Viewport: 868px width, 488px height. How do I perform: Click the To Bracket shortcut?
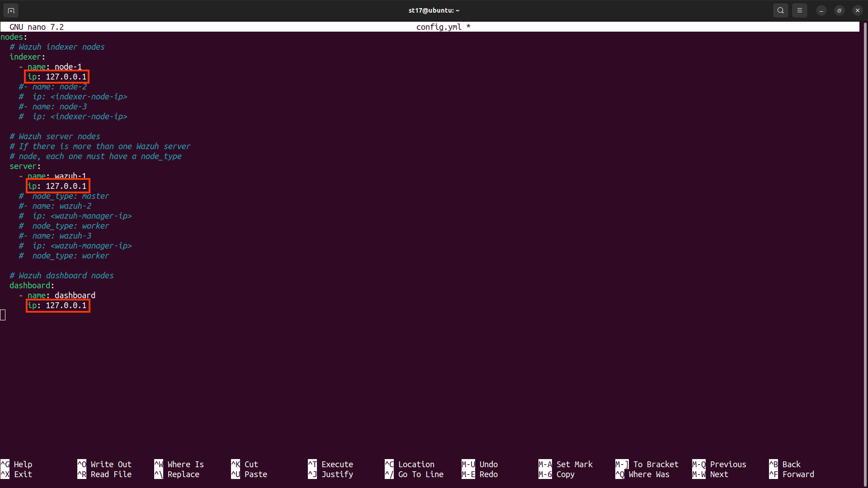click(647, 465)
